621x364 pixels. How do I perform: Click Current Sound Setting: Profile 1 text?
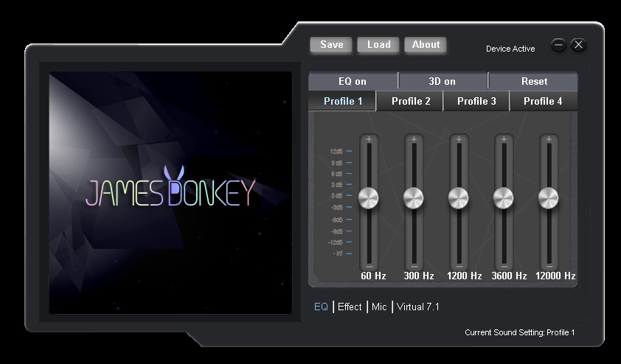(x=520, y=332)
